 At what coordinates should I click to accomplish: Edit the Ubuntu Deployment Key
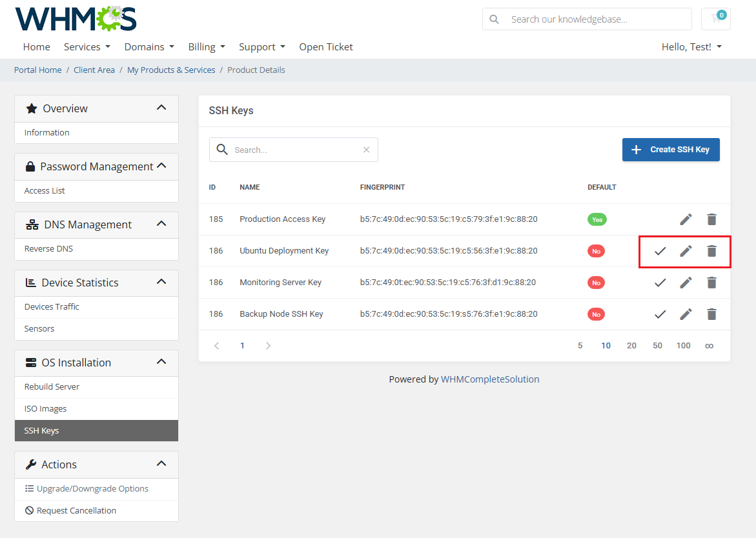coord(686,251)
